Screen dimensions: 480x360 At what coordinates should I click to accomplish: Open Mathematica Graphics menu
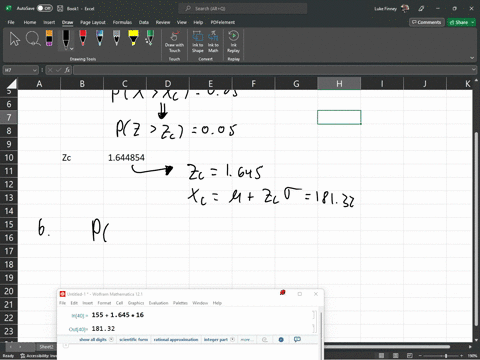(136, 303)
